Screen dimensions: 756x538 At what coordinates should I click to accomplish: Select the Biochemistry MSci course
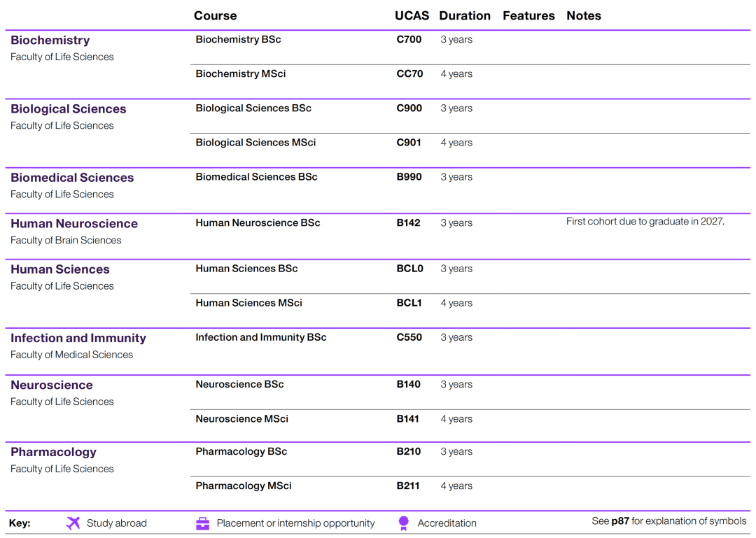point(240,74)
